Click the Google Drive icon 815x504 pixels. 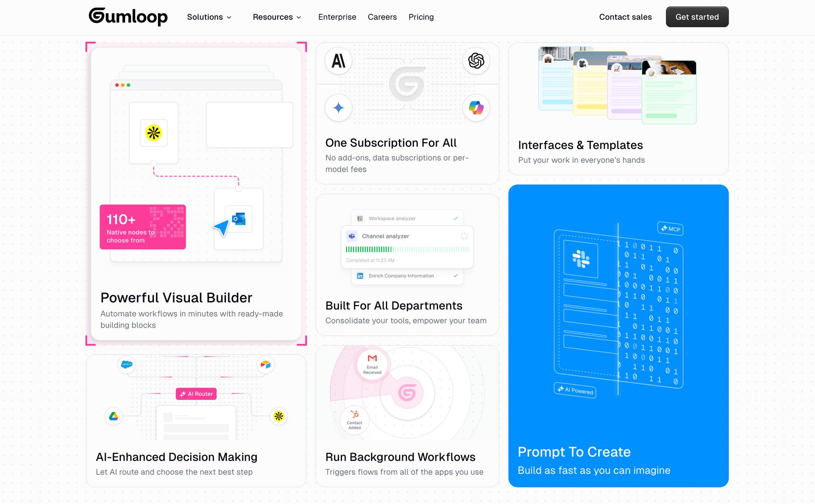(114, 416)
